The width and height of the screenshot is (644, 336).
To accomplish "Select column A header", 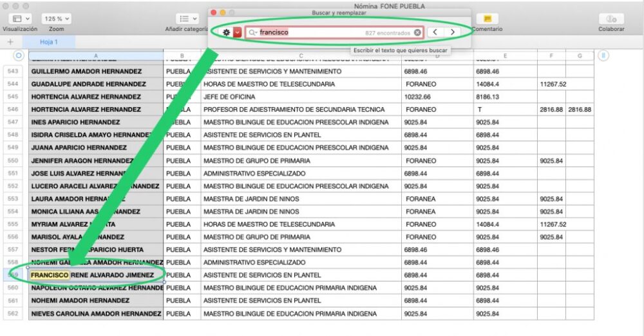I will (x=96, y=55).
